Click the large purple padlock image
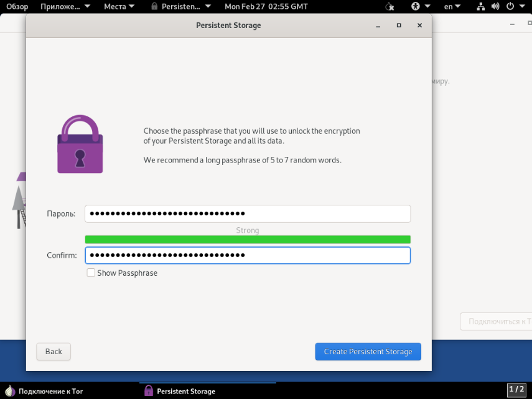This screenshot has height=399, width=532. [80, 144]
